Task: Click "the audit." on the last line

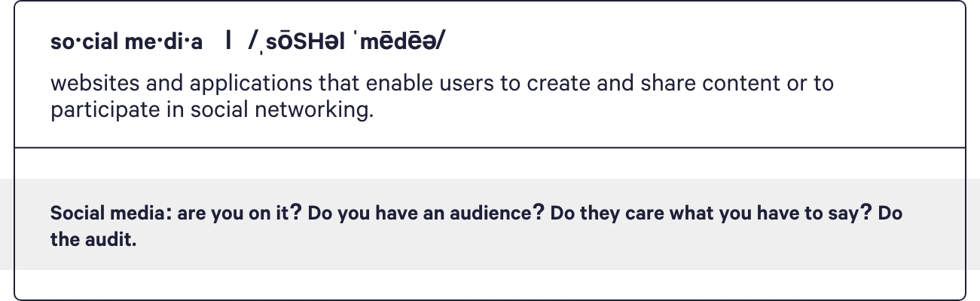Action: click(93, 241)
